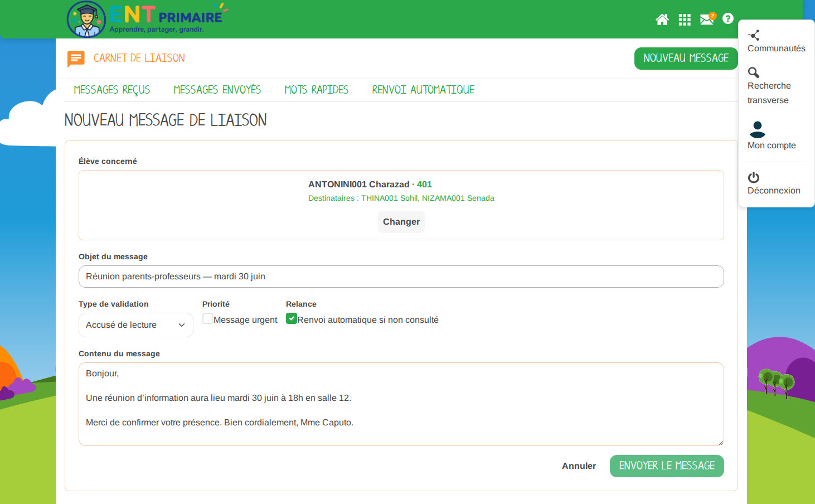Click the Carnet de liaison chat icon
This screenshot has width=815, height=504.
76,59
